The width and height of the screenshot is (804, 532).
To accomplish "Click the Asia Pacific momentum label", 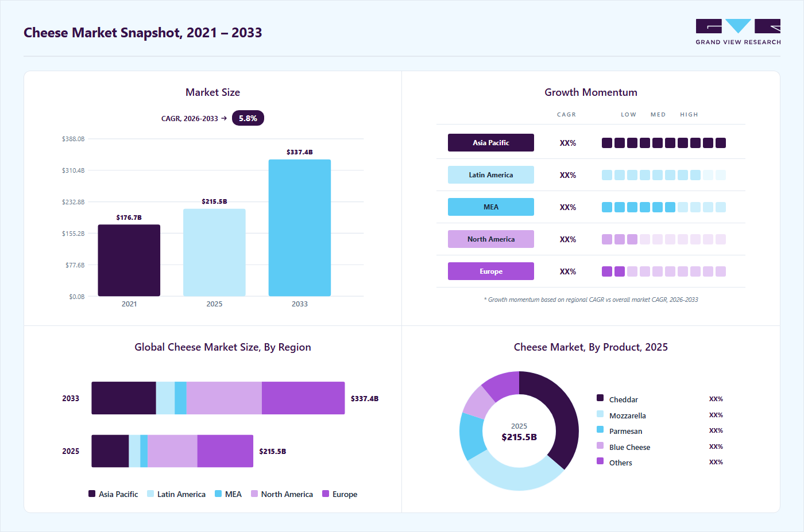I will point(491,143).
